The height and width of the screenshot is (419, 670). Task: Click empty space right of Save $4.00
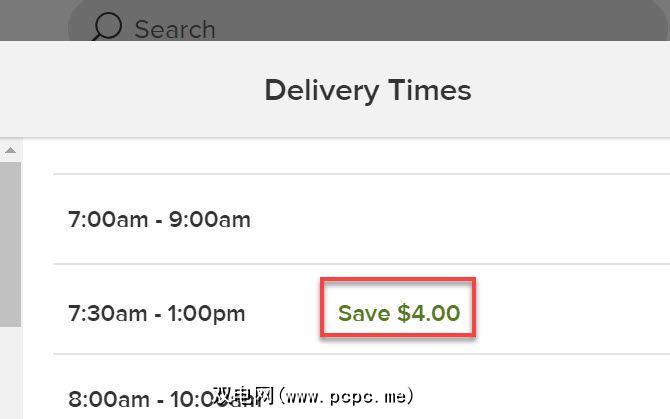coord(570,313)
